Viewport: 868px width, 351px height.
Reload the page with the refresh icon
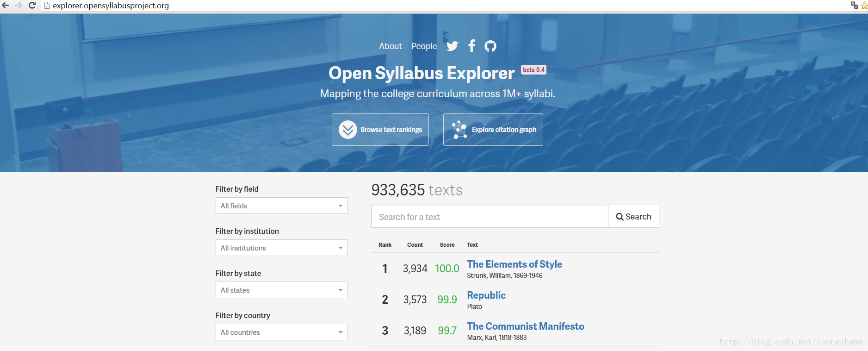click(32, 6)
